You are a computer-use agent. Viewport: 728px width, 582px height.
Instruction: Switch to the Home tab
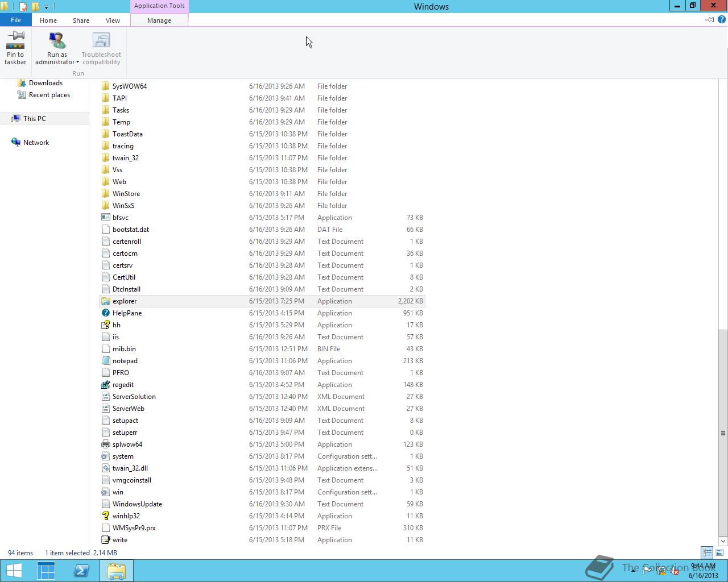click(x=48, y=20)
